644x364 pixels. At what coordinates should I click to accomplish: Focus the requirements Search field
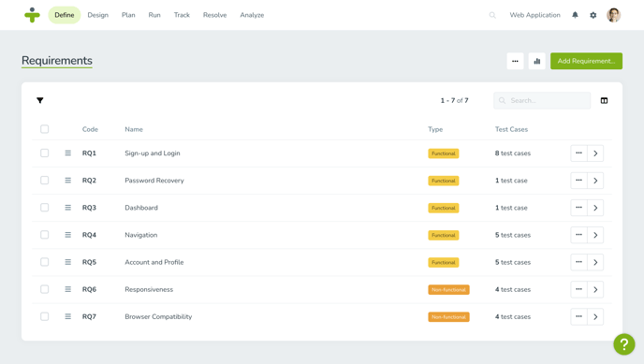click(542, 100)
